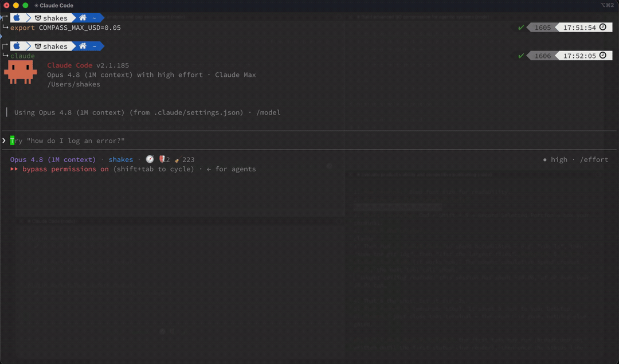
Task: Click the bear face icon in the first shakes segment
Action: coord(38,18)
